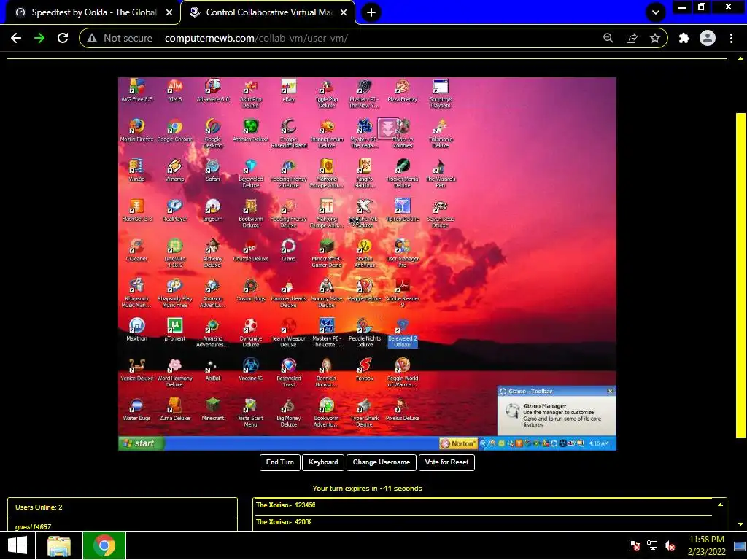Screen dimensions: 747x560
Task: Click Gizmo Manager notification text
Action: click(x=562, y=415)
